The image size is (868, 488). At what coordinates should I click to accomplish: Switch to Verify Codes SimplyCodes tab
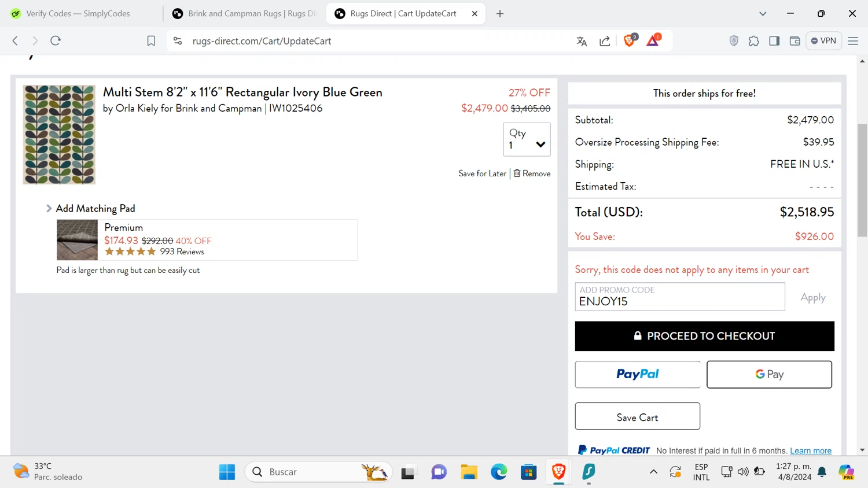78,13
